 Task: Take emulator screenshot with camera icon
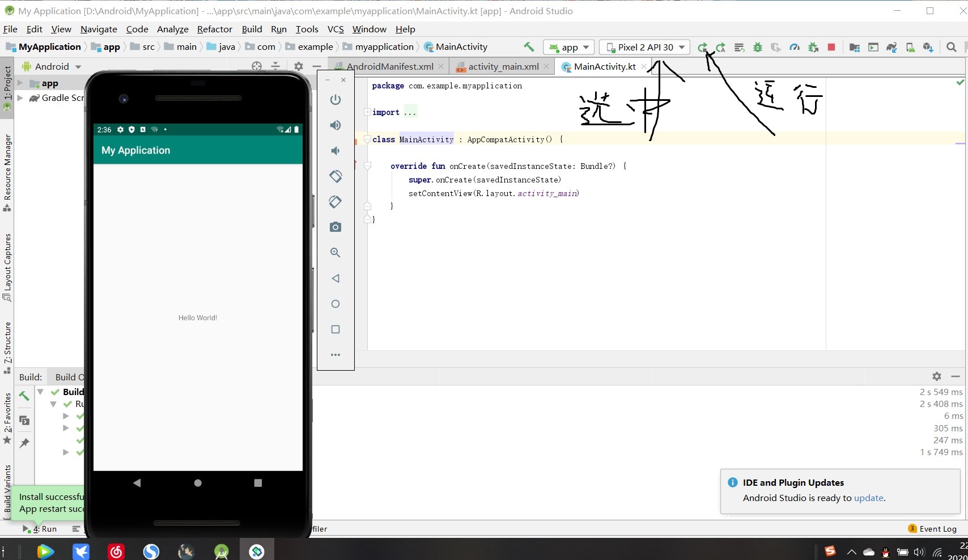click(x=336, y=227)
